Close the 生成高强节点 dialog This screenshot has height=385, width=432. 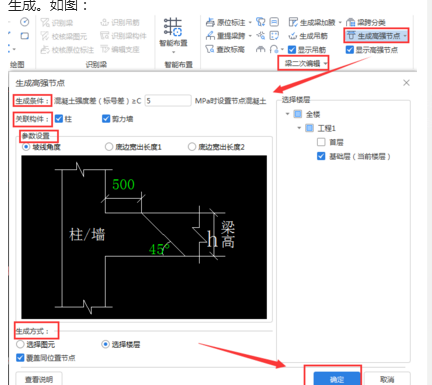click(x=406, y=83)
